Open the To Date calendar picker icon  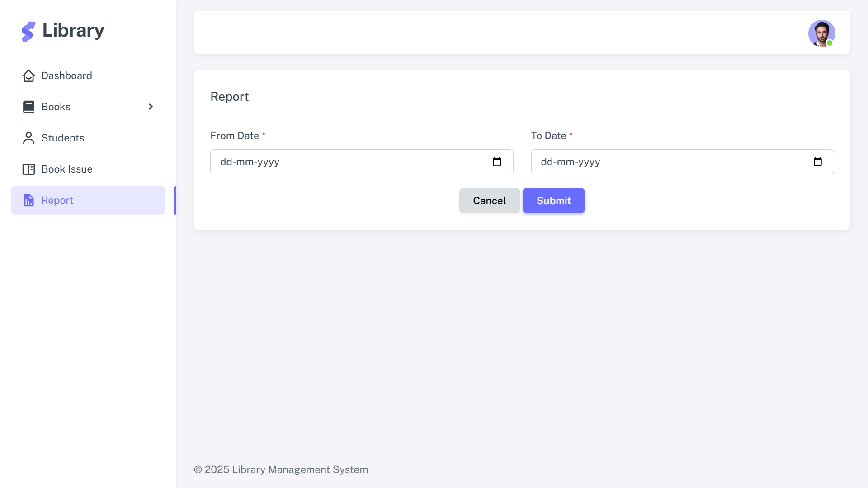(x=817, y=162)
